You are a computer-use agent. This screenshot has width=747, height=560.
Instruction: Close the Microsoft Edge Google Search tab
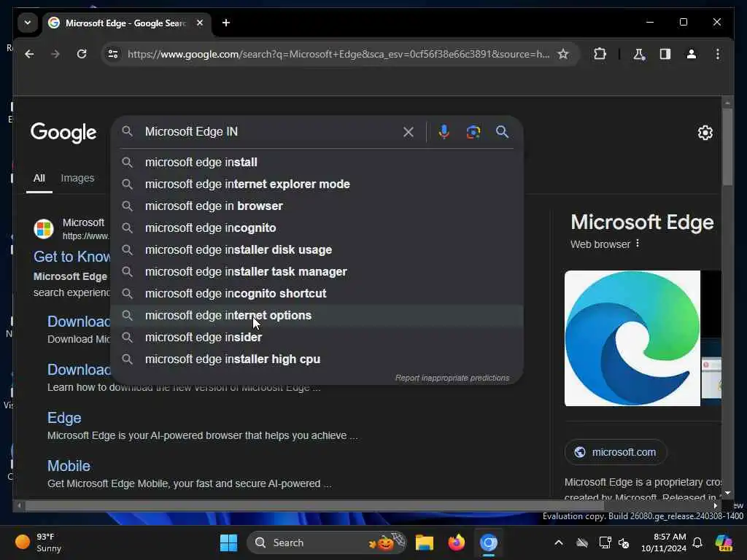200,23
